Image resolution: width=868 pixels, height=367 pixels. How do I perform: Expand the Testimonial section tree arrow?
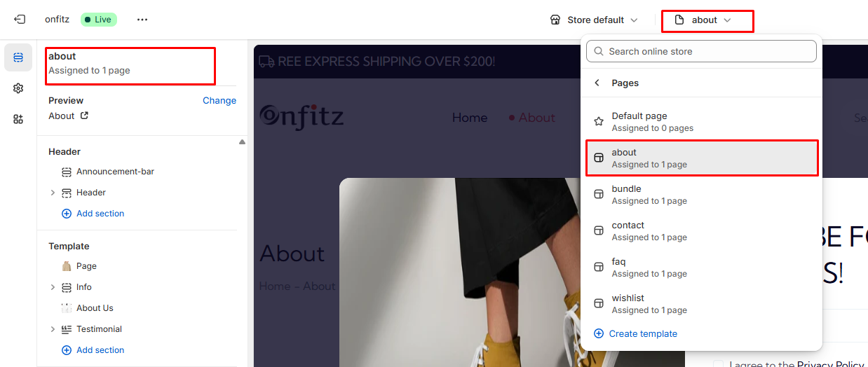[53, 329]
